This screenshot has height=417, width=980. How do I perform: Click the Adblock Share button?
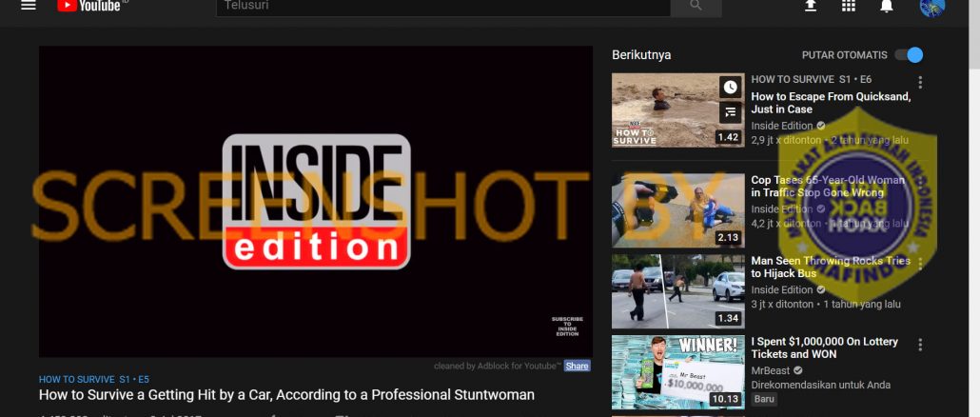pos(577,366)
